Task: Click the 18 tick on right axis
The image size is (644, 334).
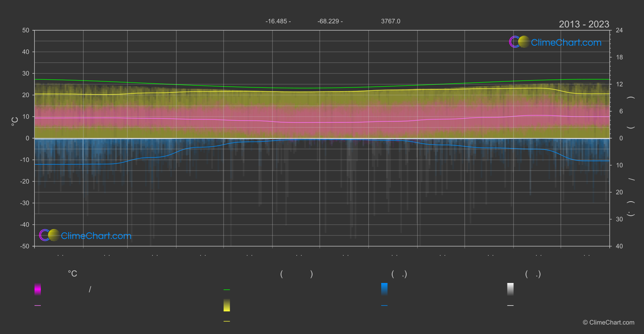Action: [619, 57]
